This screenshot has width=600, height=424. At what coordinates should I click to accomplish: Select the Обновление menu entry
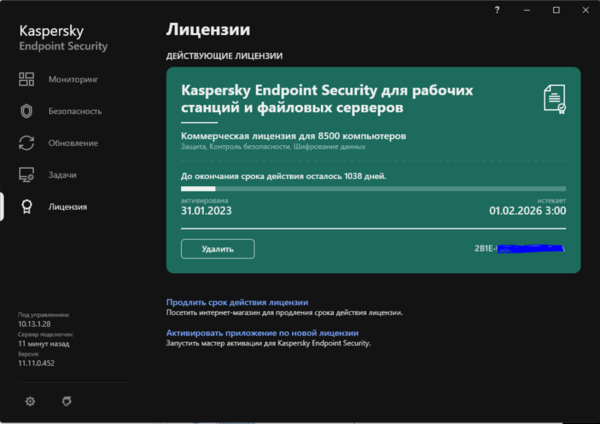click(x=73, y=143)
